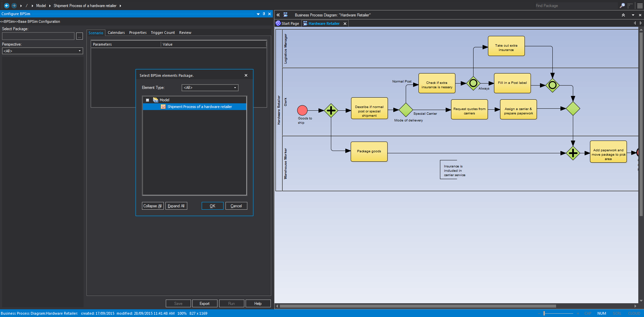Open the hamburger menu in top-right corner

[640, 6]
